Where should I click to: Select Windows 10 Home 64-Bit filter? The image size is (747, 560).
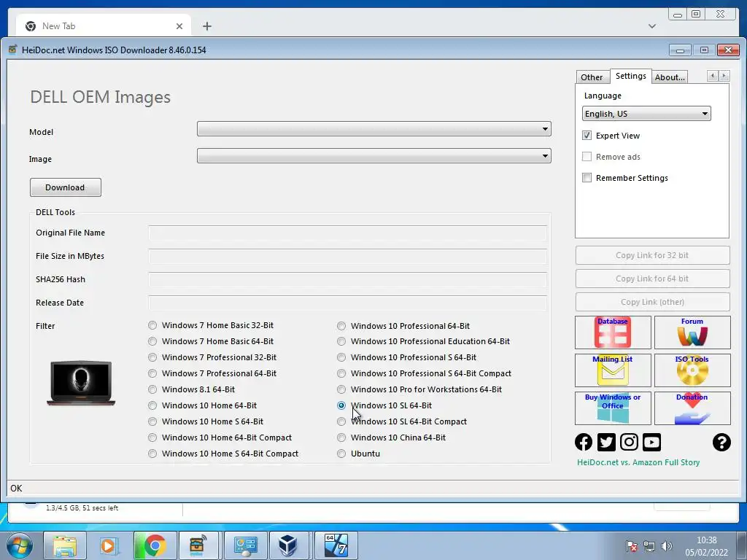(152, 405)
